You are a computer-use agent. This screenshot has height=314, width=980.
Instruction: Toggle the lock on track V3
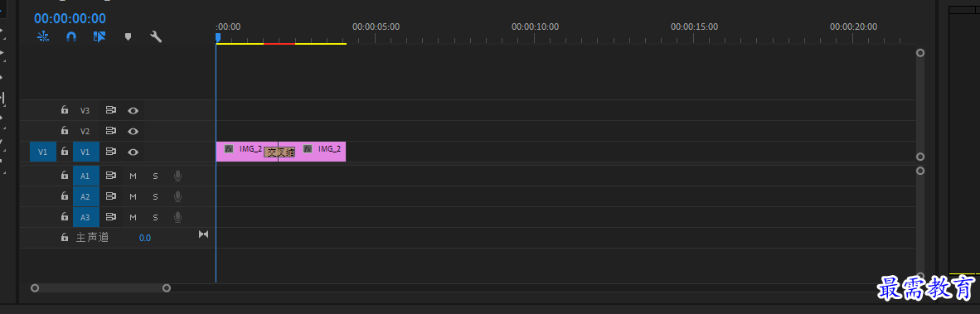65,110
